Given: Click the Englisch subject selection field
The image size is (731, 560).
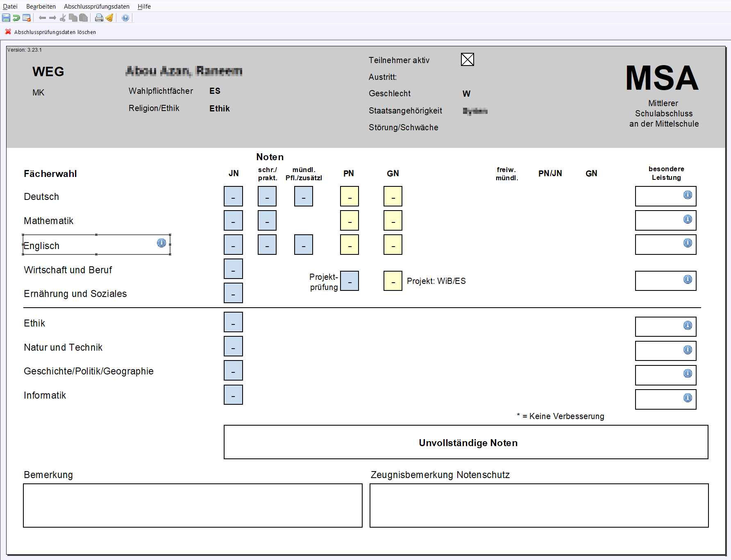Looking at the screenshot, I should click(96, 245).
